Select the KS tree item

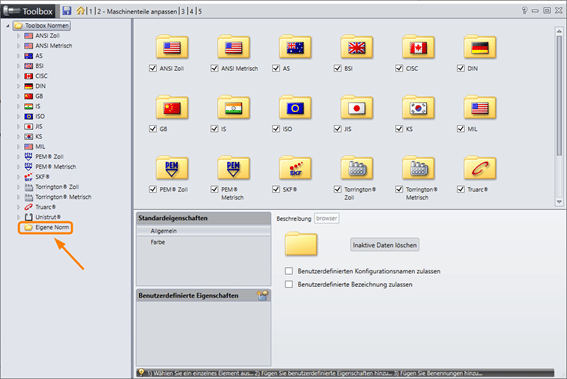pos(38,136)
